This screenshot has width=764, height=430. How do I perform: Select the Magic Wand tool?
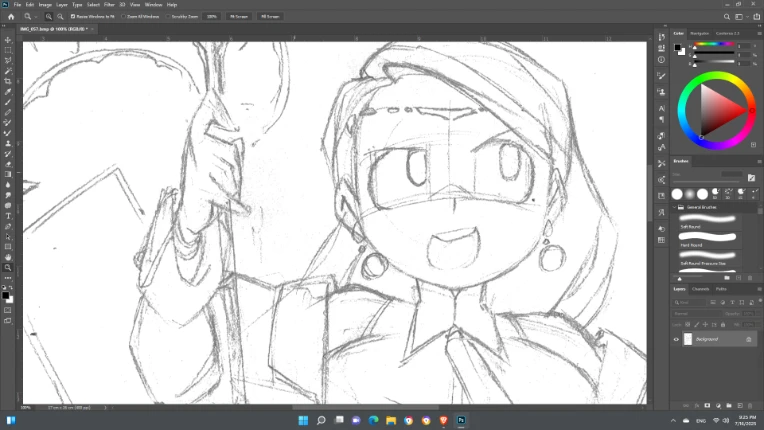click(x=8, y=71)
